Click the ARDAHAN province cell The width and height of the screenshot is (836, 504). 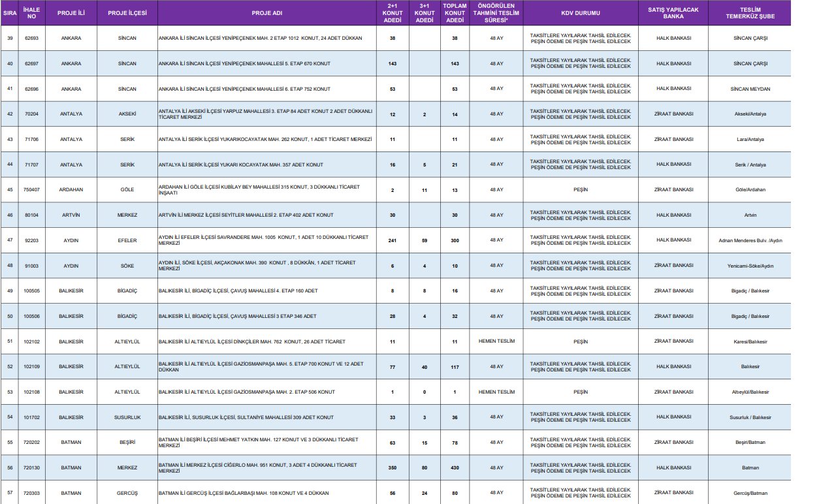click(x=71, y=189)
